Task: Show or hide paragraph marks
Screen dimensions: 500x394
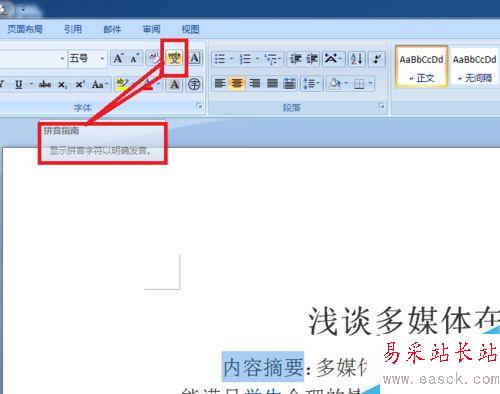Action: coord(377,59)
